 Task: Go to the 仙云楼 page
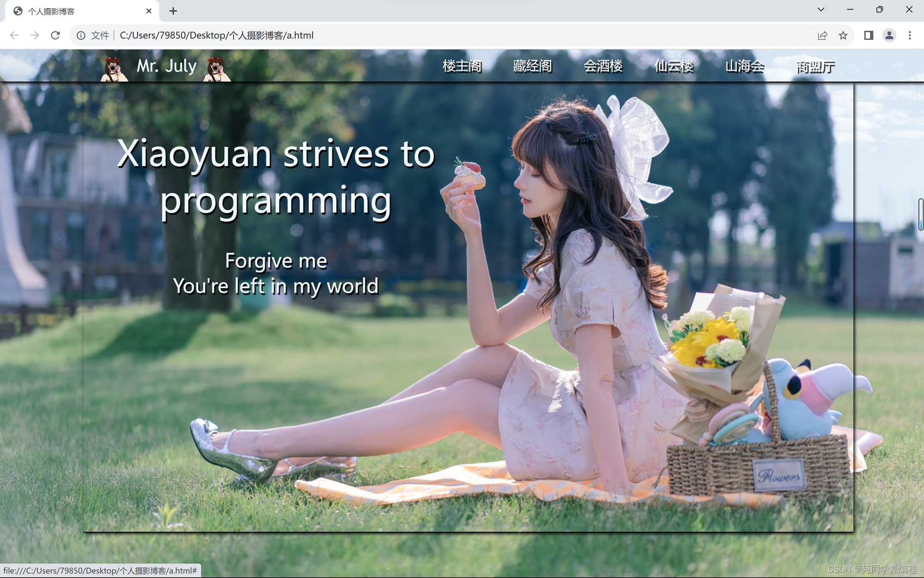tap(674, 66)
